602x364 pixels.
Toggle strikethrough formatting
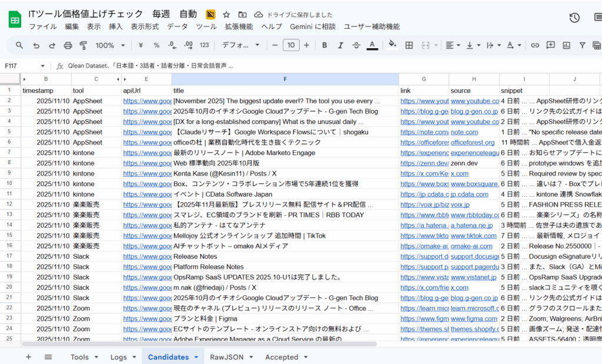coord(355,45)
